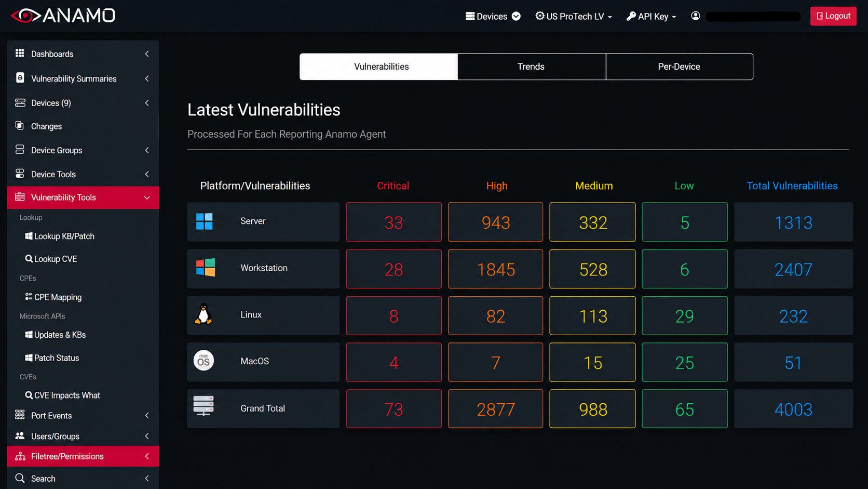Screen dimensions: 868x489
Task: Click the Users/Groups people icon
Action: click(x=20, y=435)
